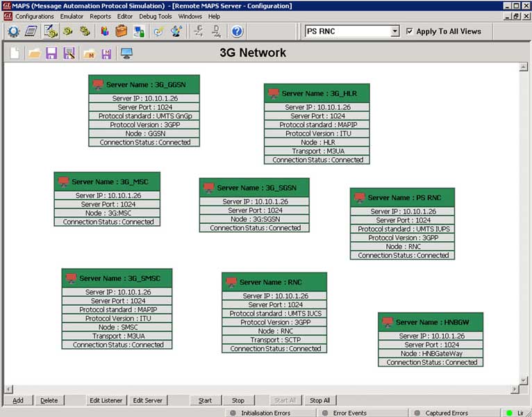Click the slanted list window toolbar icon
The image size is (532, 417).
click(x=31, y=31)
